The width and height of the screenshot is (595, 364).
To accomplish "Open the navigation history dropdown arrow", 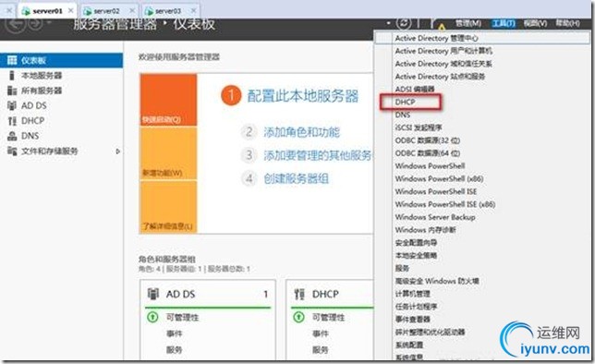I will [49, 23].
